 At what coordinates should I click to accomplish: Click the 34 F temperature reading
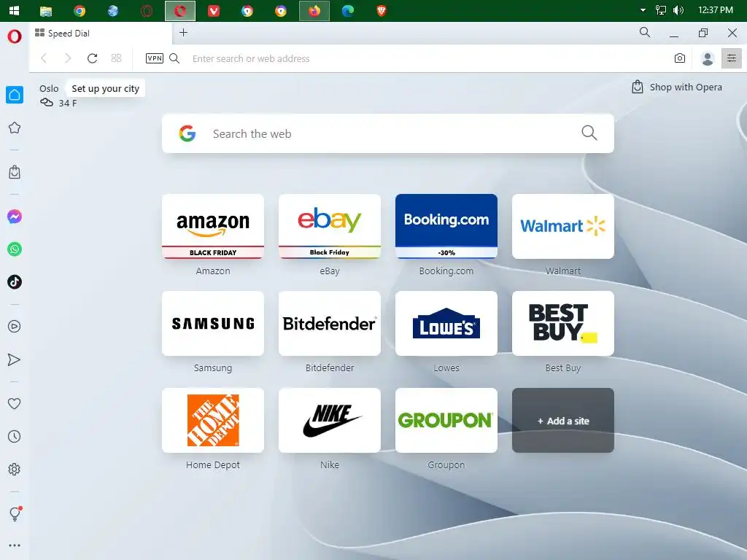68,104
